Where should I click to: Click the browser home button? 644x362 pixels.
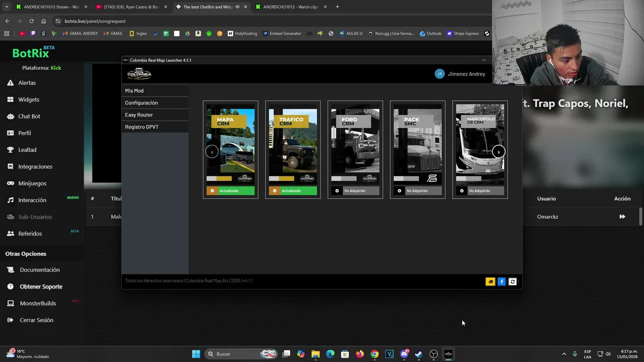pos(44,21)
